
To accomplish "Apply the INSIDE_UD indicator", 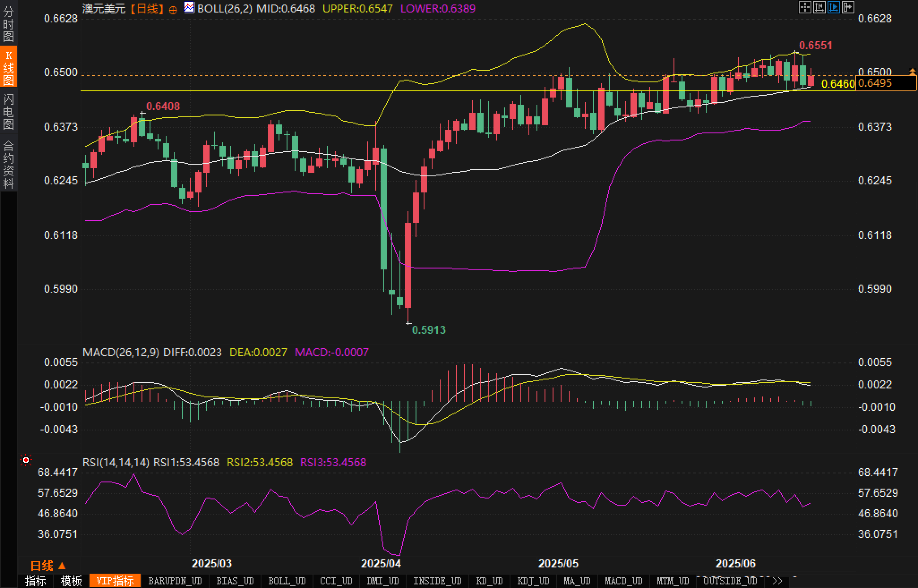I will click(x=438, y=581).
